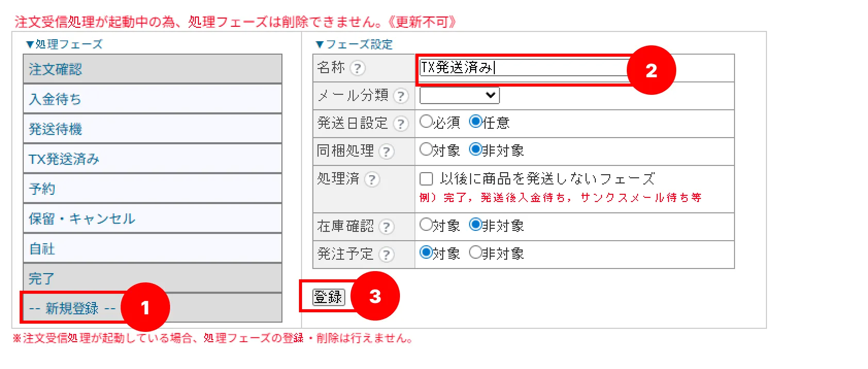Open help icon next to メール分類
868x369 pixels.
pyautogui.click(x=400, y=96)
